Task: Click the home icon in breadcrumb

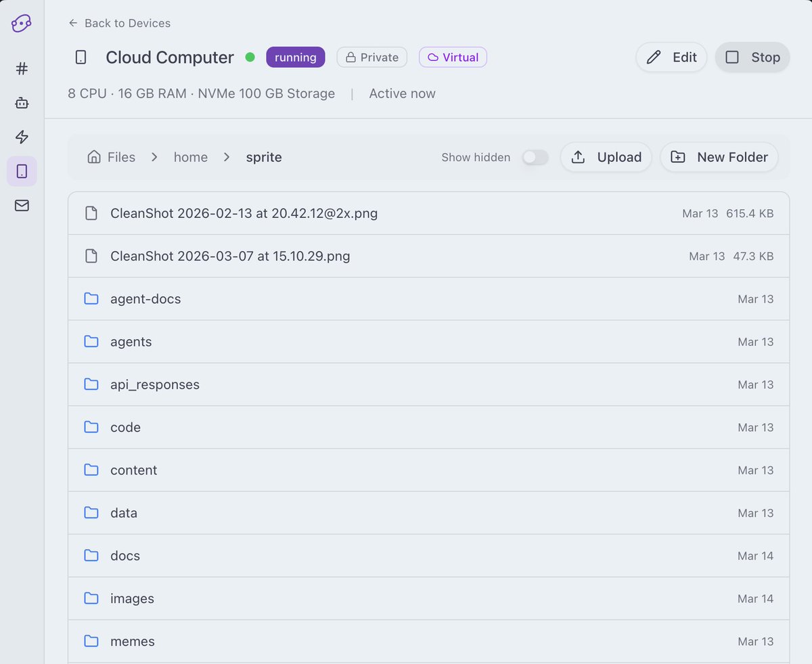Action: point(94,157)
